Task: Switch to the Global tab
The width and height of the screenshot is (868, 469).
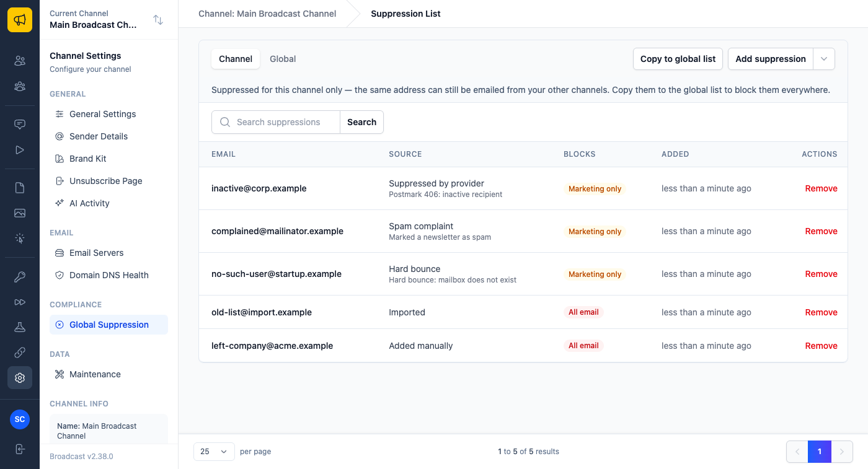Action: pyautogui.click(x=283, y=59)
